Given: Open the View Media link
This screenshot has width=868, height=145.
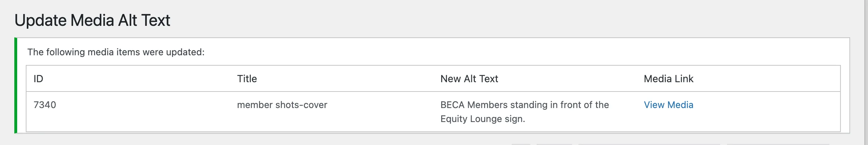Looking at the screenshot, I should tap(668, 105).
